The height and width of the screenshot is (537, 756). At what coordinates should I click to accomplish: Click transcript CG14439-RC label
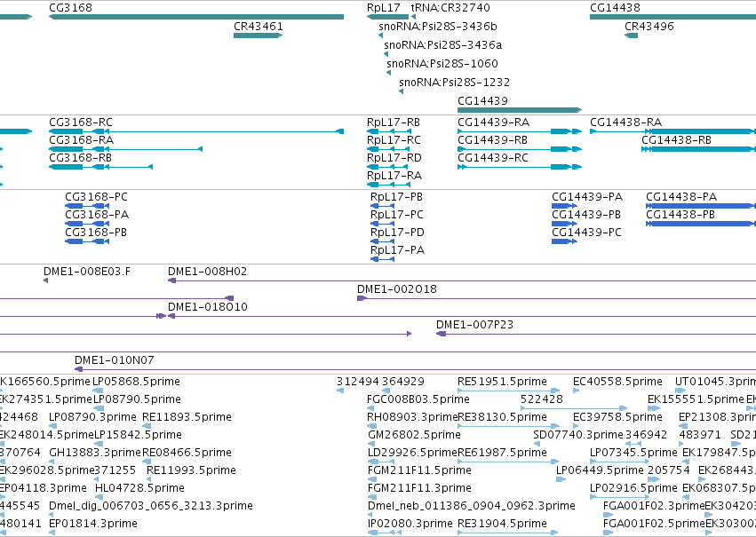493,158
